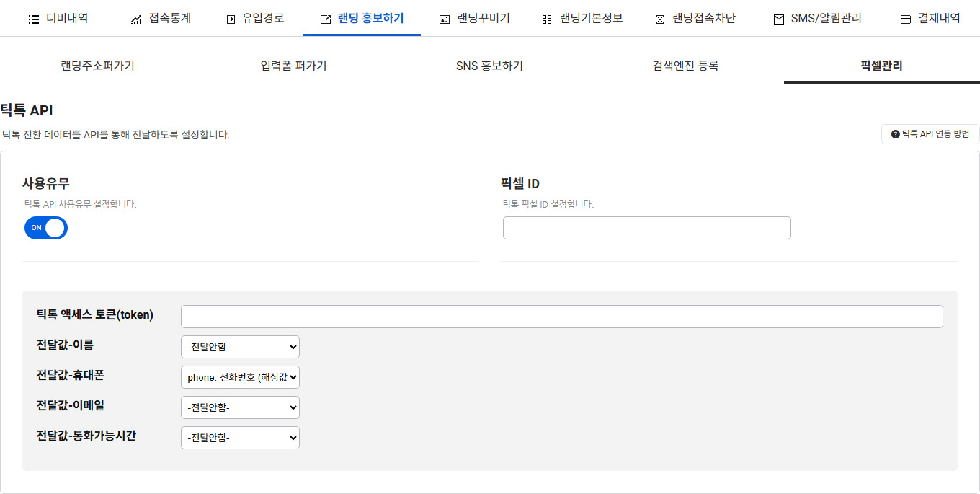The height and width of the screenshot is (494, 980).
Task: Click the 결제내역 card icon
Action: pos(906,19)
